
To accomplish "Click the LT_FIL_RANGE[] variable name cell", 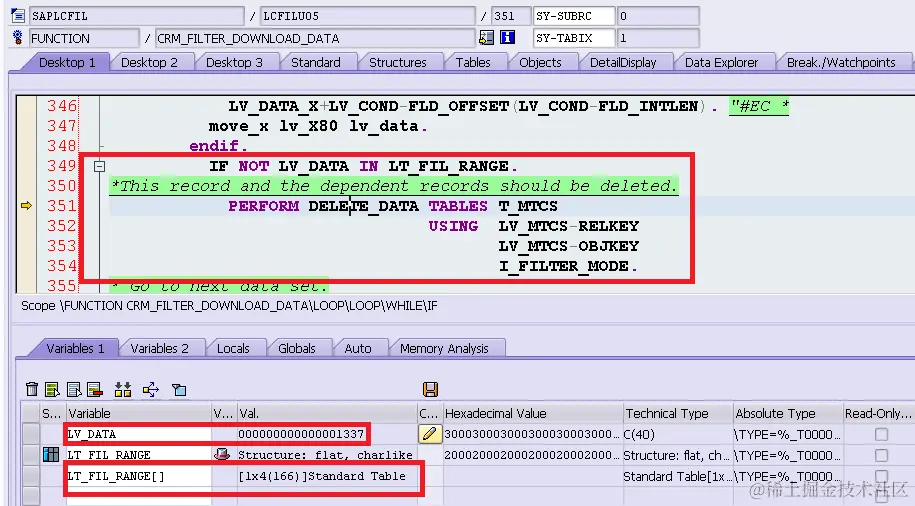I will point(138,476).
